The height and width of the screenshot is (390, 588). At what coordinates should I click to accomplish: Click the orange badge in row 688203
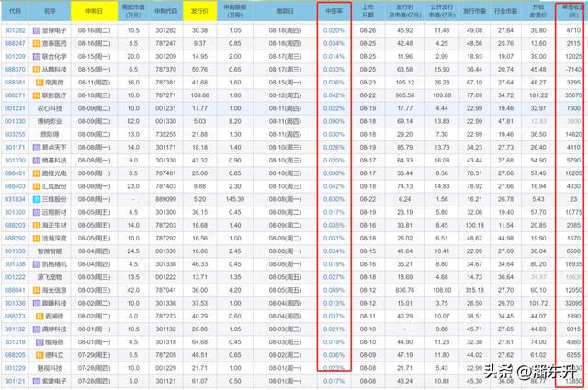click(x=37, y=225)
